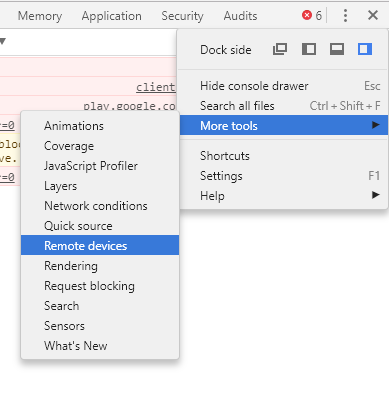Open Request blocking
The image size is (389, 395).
[x=100, y=286]
